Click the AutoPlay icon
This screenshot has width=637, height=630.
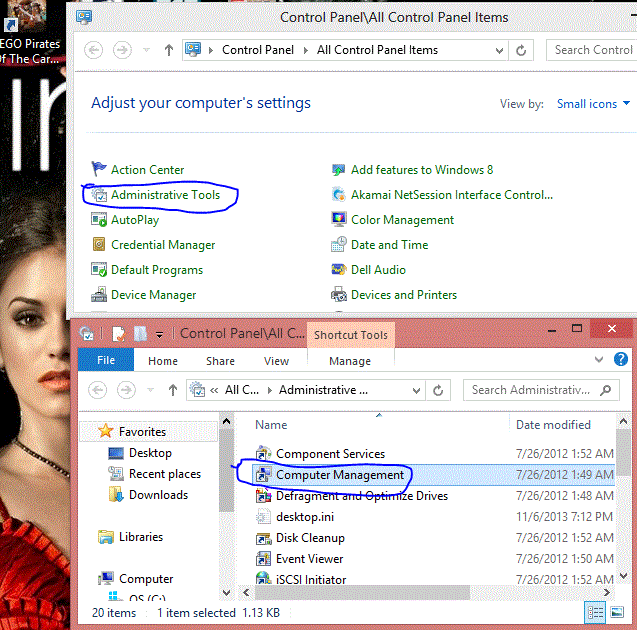tap(99, 220)
